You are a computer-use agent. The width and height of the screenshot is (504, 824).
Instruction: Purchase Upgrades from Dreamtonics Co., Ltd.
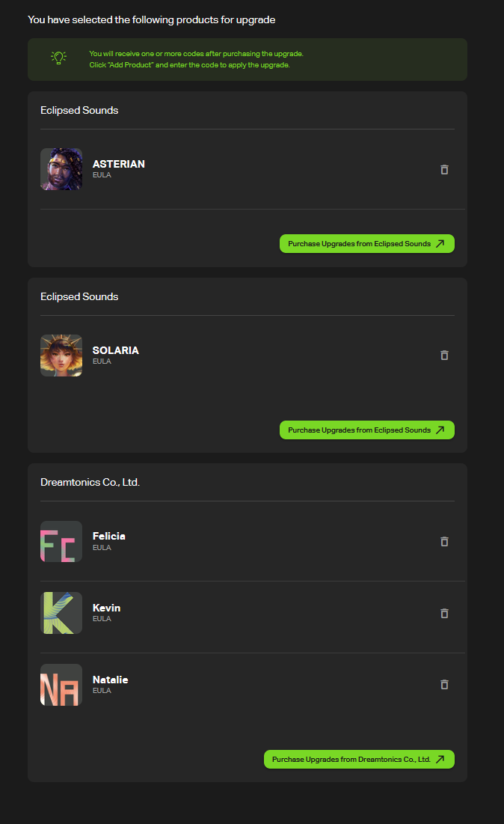pyautogui.click(x=359, y=760)
